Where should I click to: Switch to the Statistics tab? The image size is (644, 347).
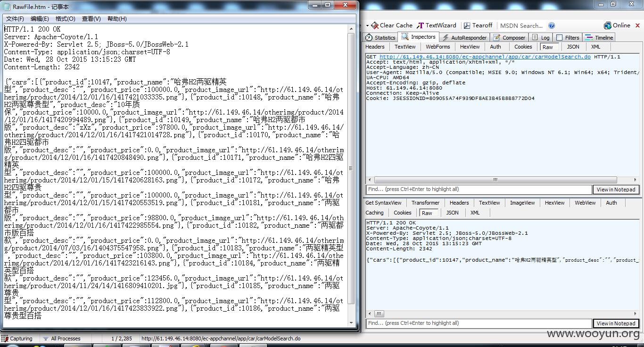pyautogui.click(x=381, y=38)
